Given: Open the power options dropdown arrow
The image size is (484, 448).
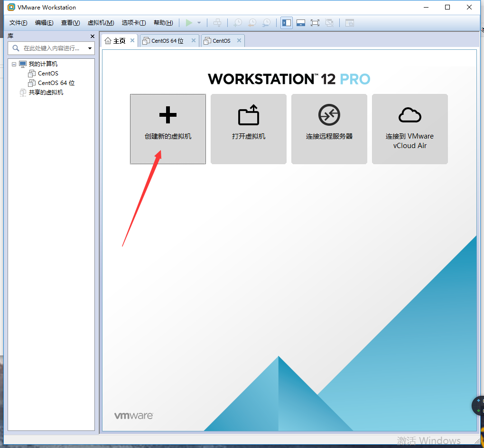Looking at the screenshot, I should click(x=199, y=23).
